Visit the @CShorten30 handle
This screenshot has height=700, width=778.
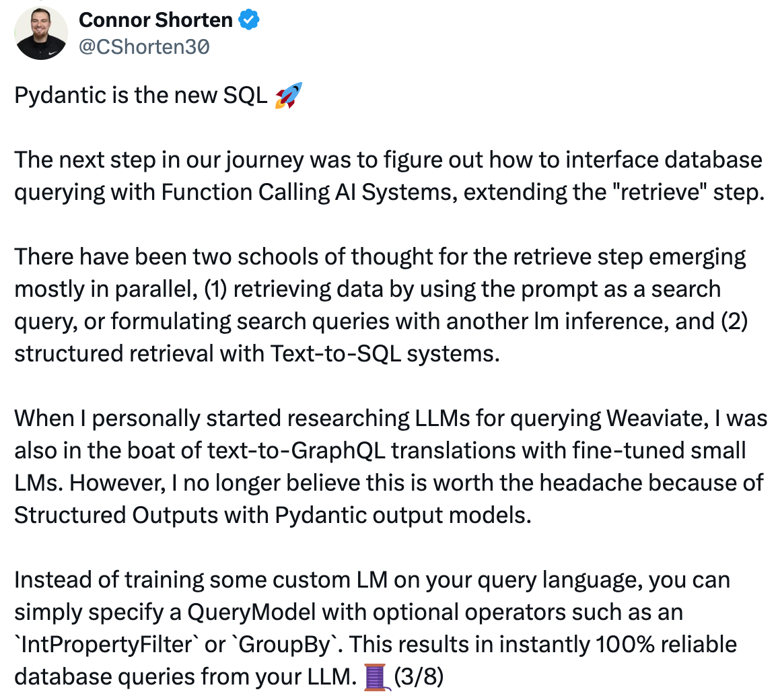pyautogui.click(x=144, y=46)
